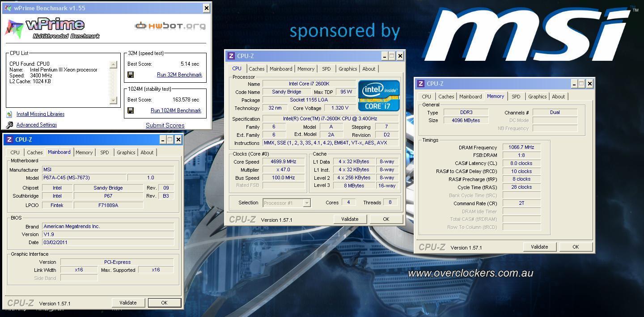Screen dimensions: 644x317
Task: Switch to Mainboard tab in center CPU-Z window
Action: point(281,69)
